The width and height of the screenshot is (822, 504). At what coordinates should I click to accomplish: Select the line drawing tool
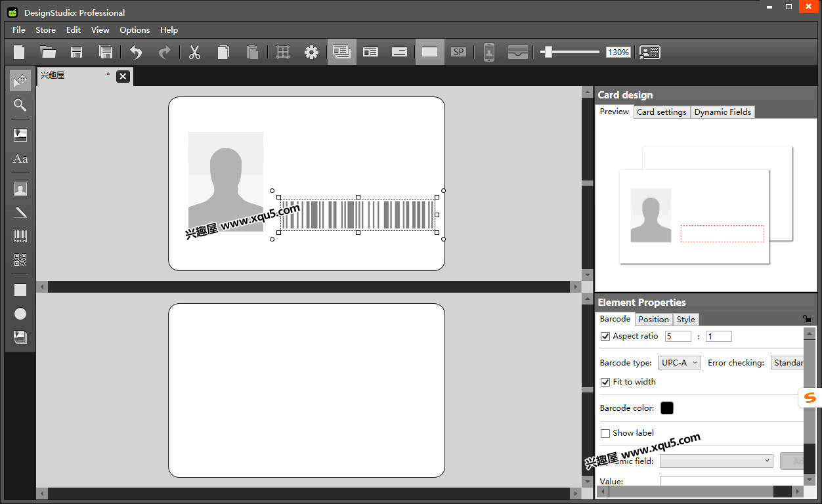[x=20, y=212]
